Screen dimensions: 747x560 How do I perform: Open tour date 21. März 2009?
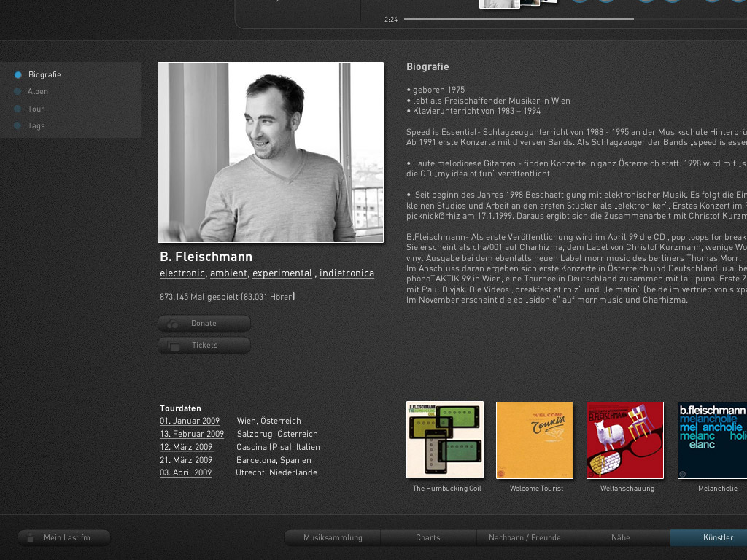186,460
